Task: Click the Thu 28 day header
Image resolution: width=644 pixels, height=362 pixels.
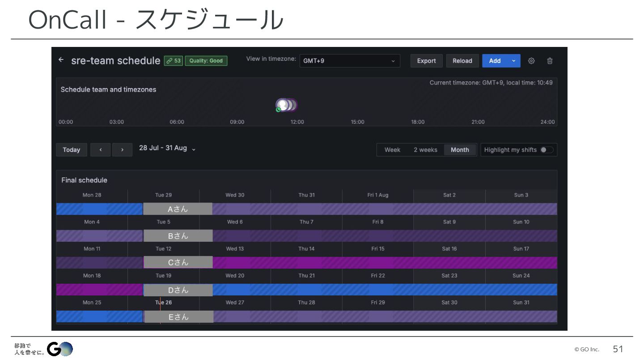Action: tap(306, 303)
